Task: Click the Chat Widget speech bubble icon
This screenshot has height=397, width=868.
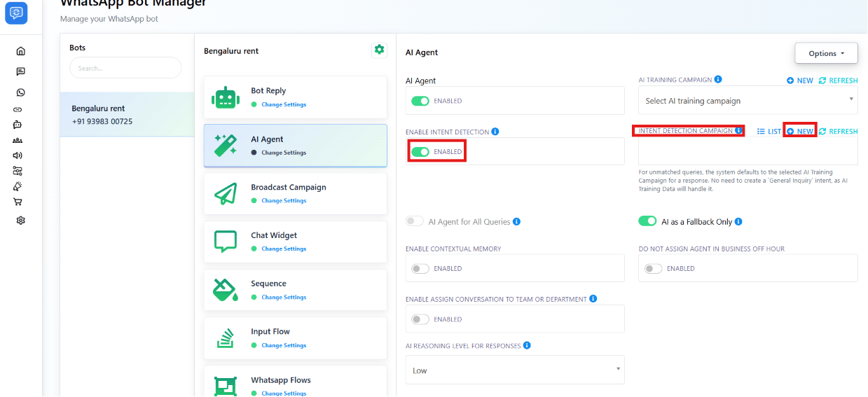Action: pos(225,242)
